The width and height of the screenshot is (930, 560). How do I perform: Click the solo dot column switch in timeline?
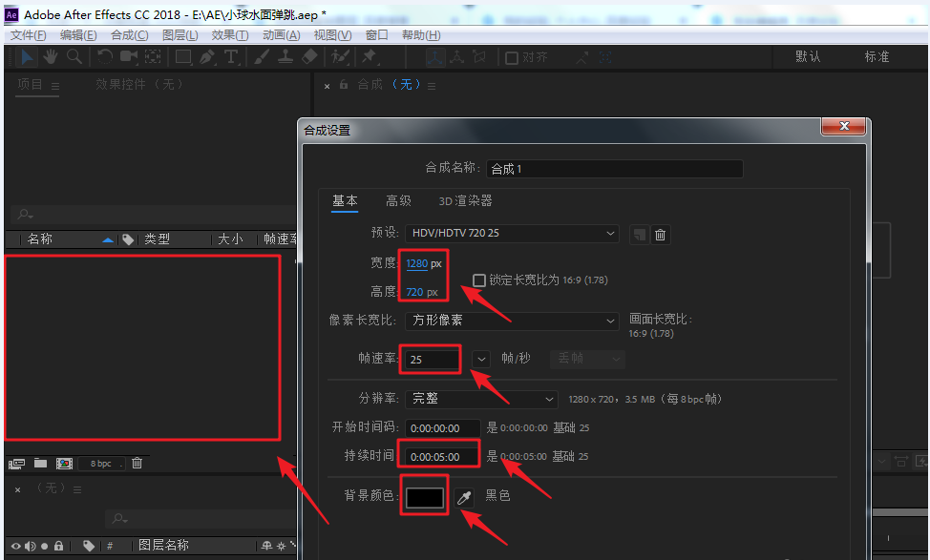[x=45, y=547]
